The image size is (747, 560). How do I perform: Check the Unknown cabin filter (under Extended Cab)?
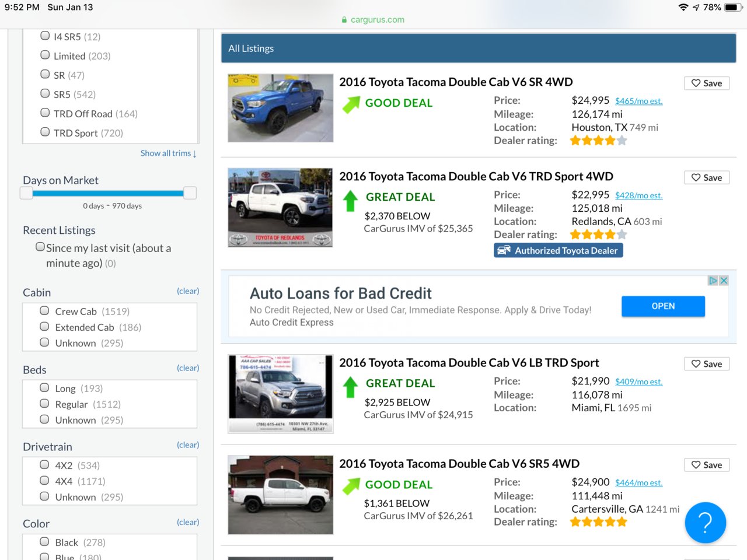pyautogui.click(x=44, y=342)
